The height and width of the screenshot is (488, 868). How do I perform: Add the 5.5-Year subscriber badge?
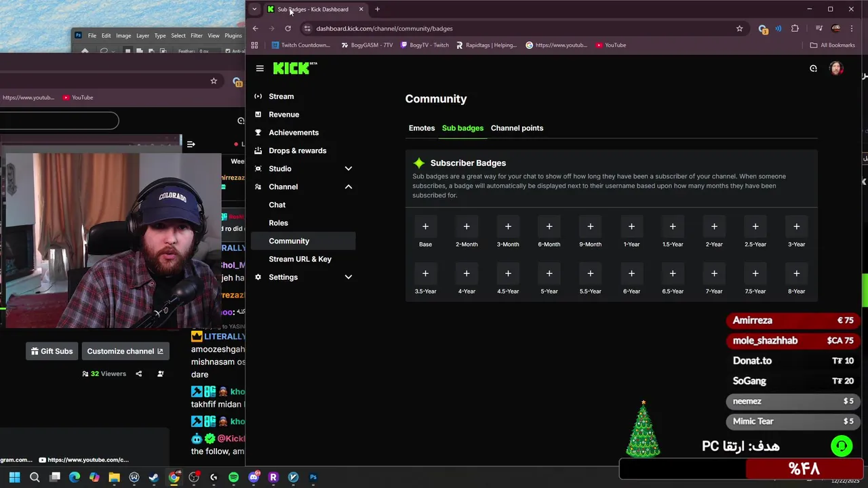tap(590, 274)
